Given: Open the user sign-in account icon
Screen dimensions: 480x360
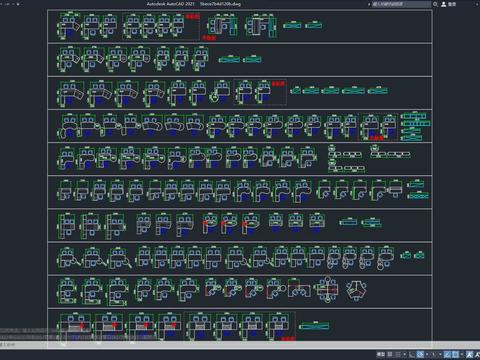Looking at the screenshot, I should pos(444,4).
